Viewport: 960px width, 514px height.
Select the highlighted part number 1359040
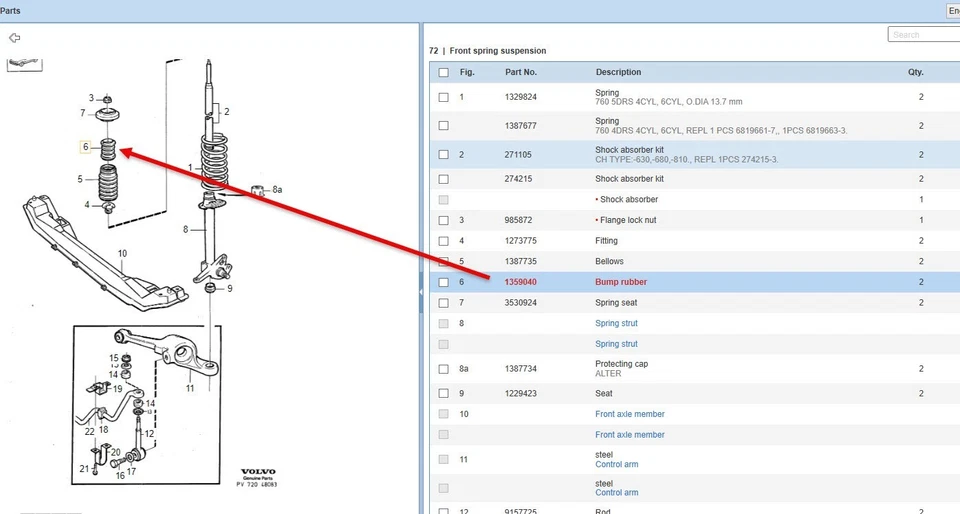[x=520, y=282]
